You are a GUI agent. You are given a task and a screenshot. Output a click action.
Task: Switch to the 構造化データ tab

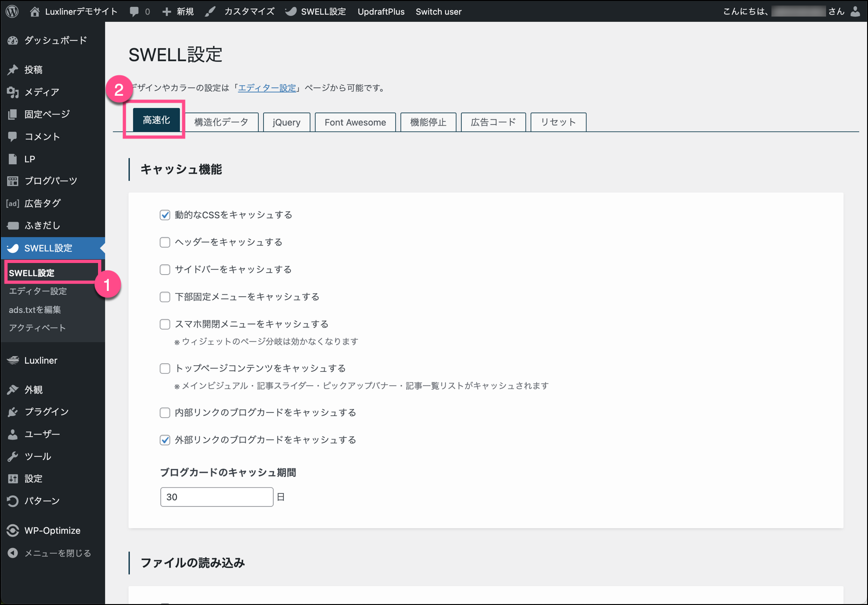pos(221,122)
